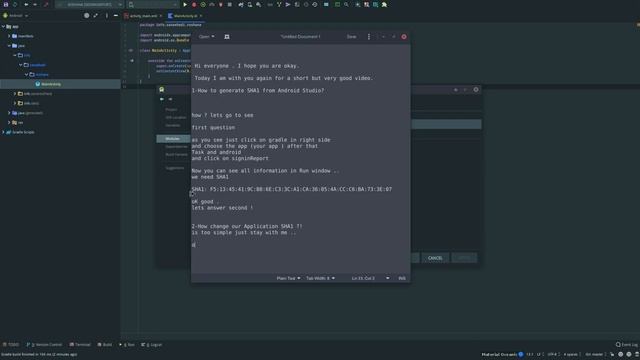Click the SHA1 fingerprint line in editor
The height and width of the screenshot is (360, 640).
click(x=292, y=189)
